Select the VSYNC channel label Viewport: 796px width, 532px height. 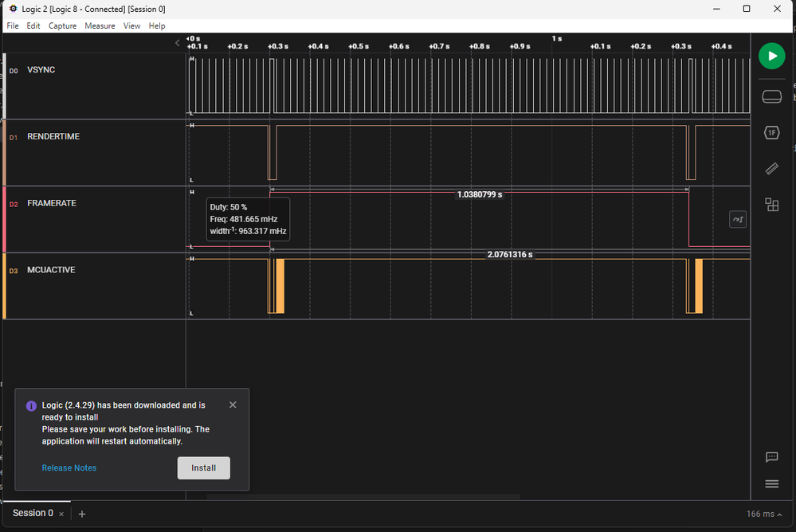point(41,69)
